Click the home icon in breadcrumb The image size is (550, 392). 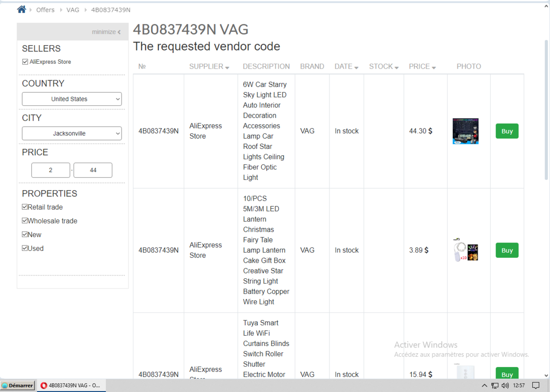22,9
